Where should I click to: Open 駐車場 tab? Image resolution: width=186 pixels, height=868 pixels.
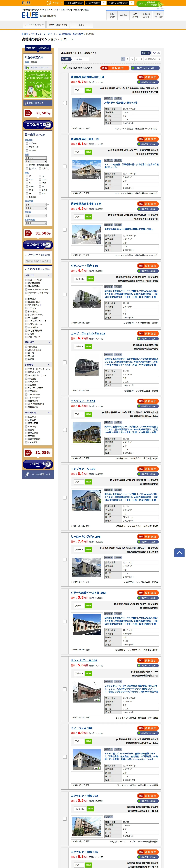[x=81, y=25]
